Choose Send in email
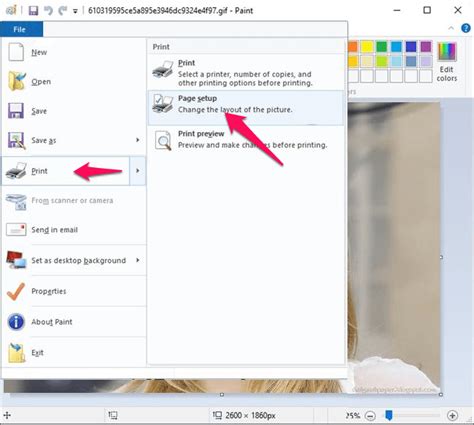 click(x=74, y=230)
